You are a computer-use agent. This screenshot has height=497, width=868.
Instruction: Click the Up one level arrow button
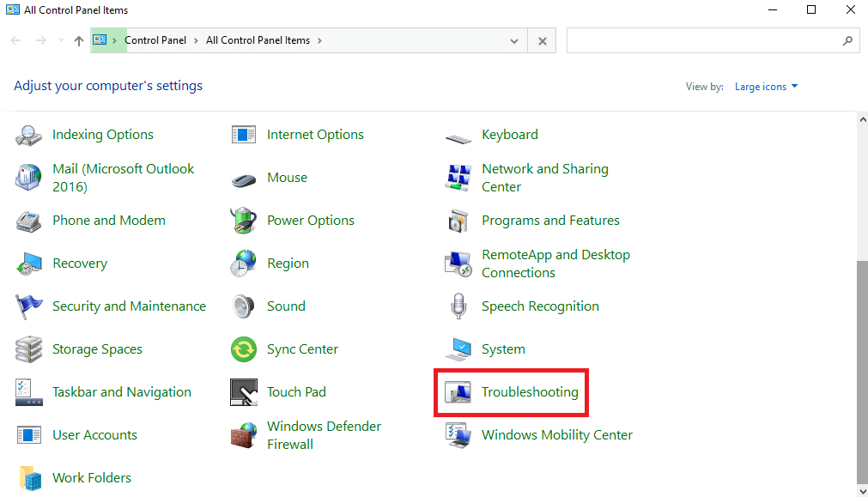click(79, 40)
